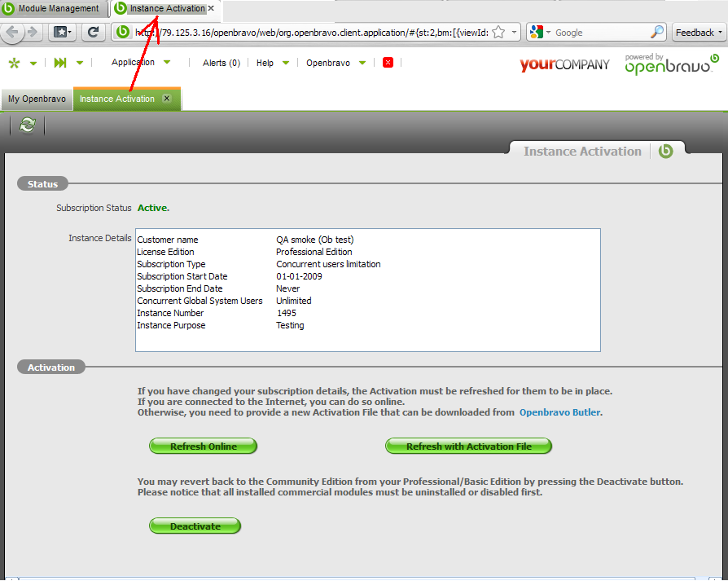The image size is (728, 581).
Task: Click the green quick launch skip icon
Action: click(x=60, y=63)
